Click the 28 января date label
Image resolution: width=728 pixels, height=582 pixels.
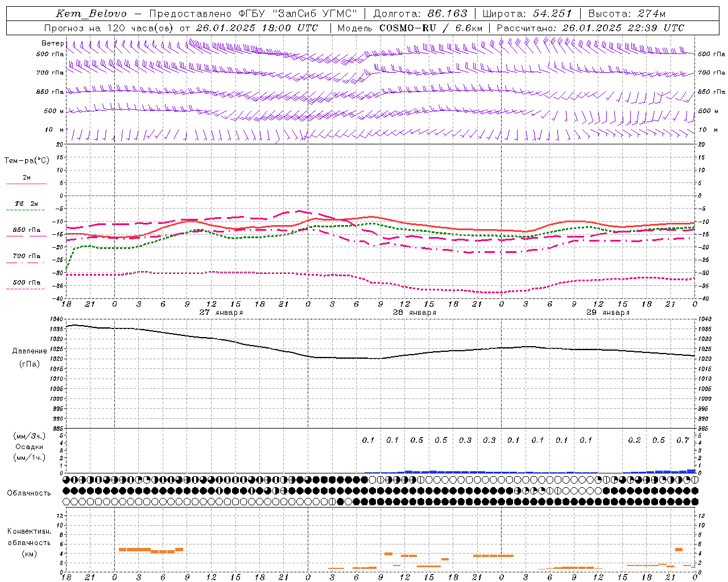[415, 313]
